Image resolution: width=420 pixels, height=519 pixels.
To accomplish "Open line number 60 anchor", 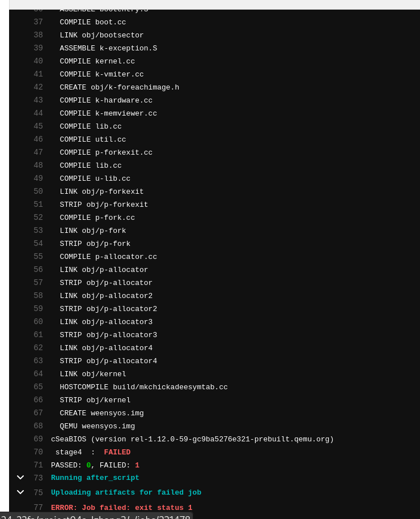I will tap(38, 322).
